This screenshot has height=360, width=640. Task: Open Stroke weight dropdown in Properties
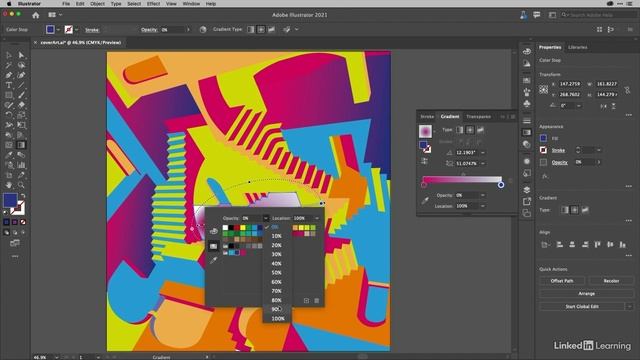click(x=599, y=150)
